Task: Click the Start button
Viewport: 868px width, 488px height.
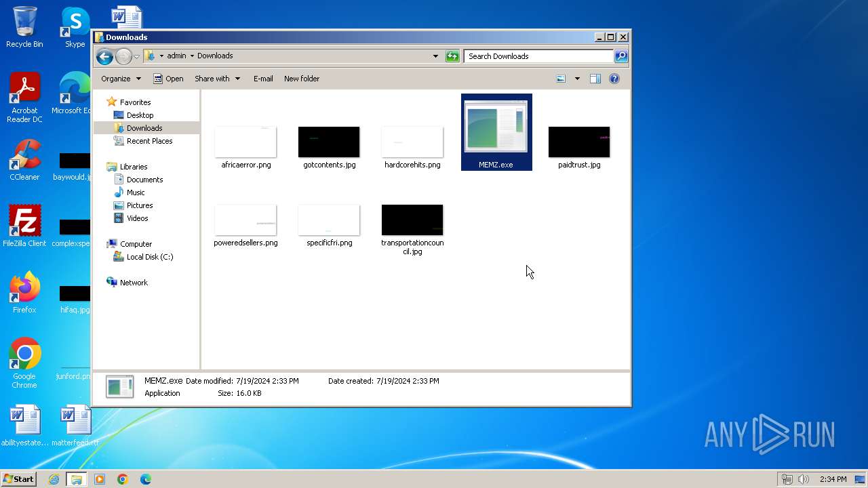Action: [19, 479]
